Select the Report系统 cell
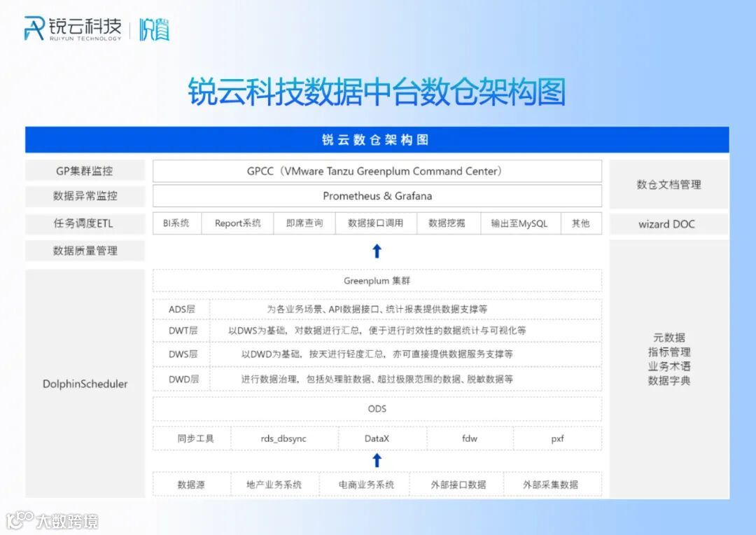The height and width of the screenshot is (535, 756). click(x=238, y=223)
